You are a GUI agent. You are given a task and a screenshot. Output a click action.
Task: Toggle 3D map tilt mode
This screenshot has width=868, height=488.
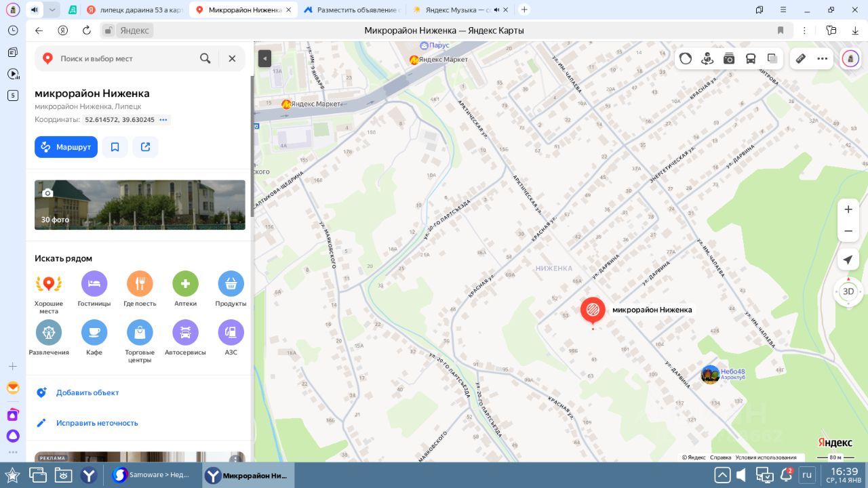click(x=848, y=291)
